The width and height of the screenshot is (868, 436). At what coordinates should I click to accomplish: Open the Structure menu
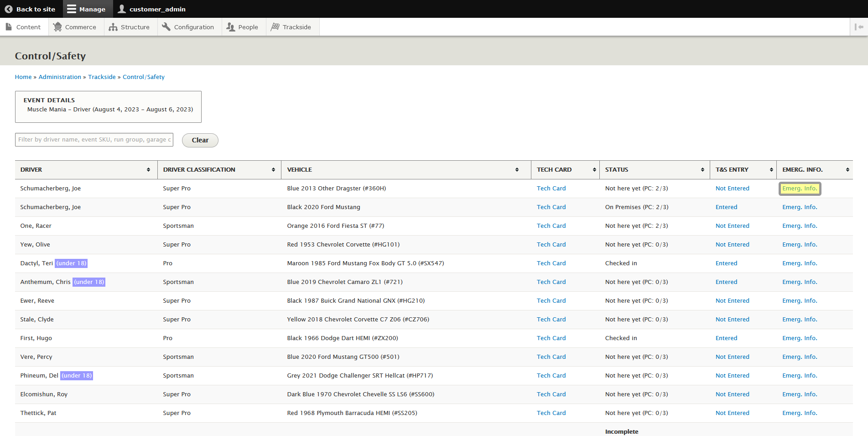(130, 27)
